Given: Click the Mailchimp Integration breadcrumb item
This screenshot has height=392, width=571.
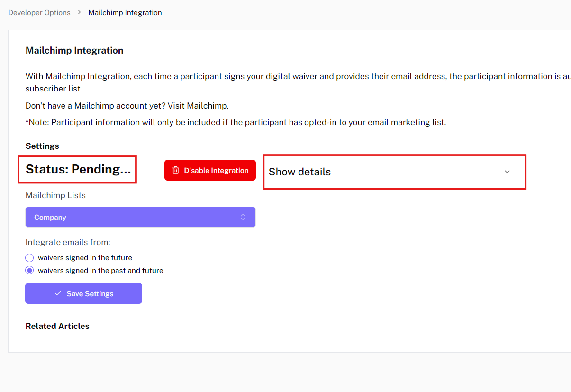Looking at the screenshot, I should [125, 13].
